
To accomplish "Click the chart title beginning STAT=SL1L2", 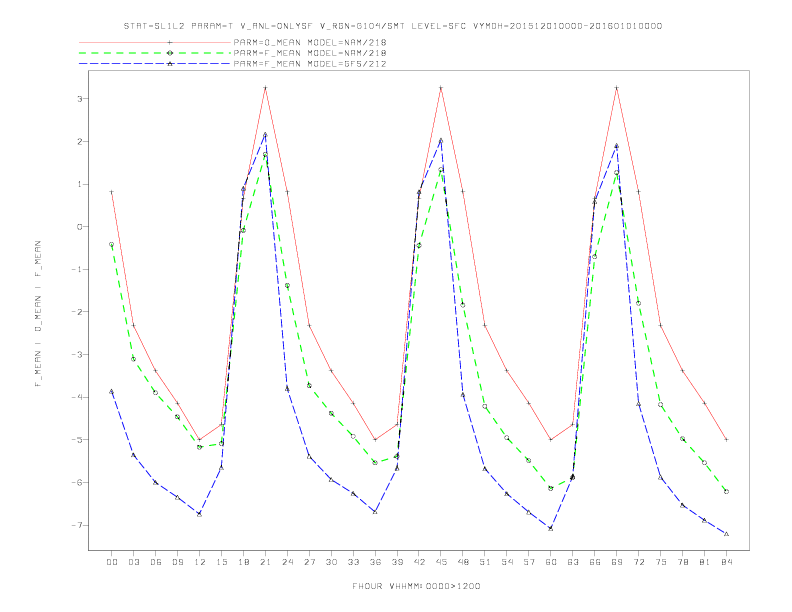I will pos(392,26).
